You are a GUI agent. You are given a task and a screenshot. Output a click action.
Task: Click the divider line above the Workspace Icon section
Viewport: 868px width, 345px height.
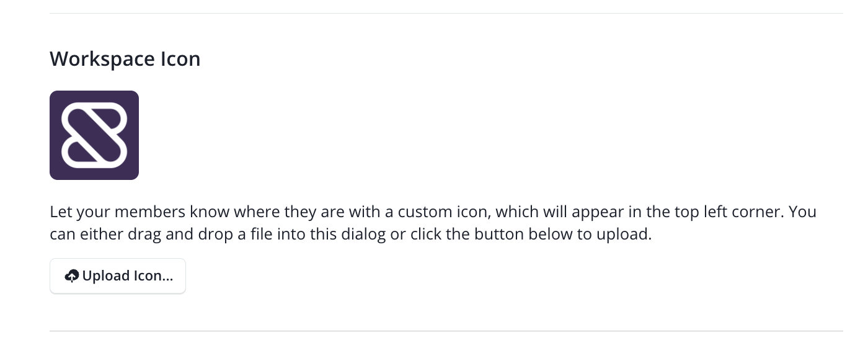point(446,13)
